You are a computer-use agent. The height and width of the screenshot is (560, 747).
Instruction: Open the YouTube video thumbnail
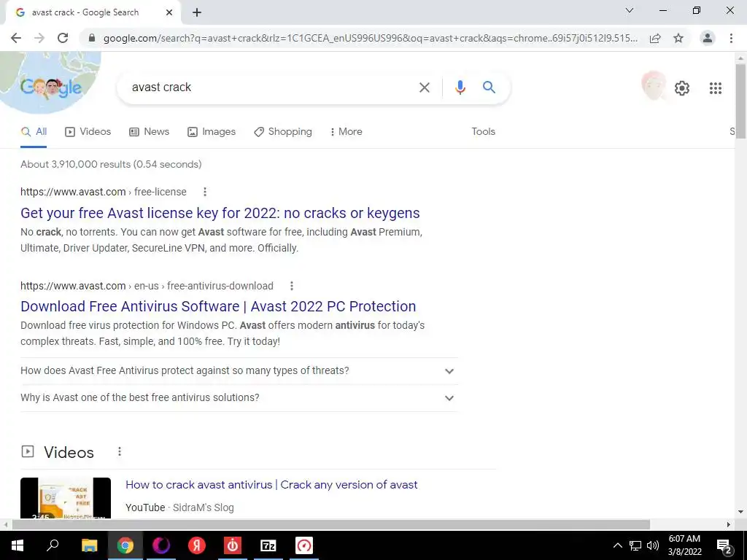pos(66,497)
